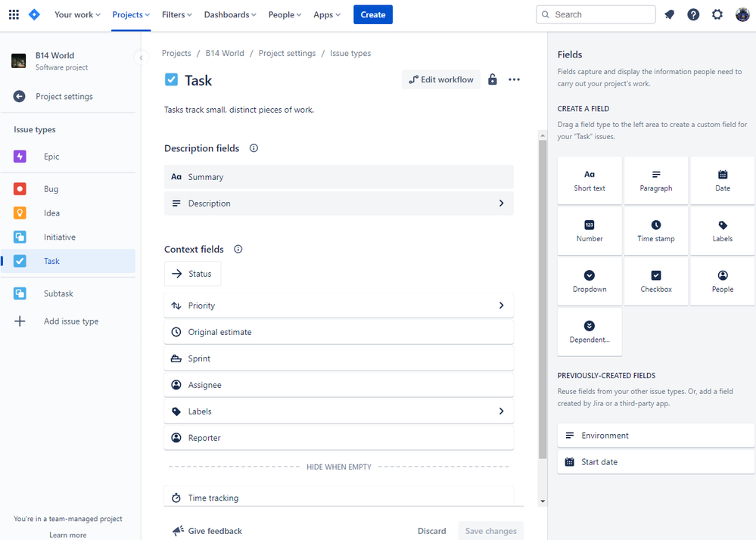The width and height of the screenshot is (756, 540).
Task: Open the Filters menu
Action: click(177, 14)
